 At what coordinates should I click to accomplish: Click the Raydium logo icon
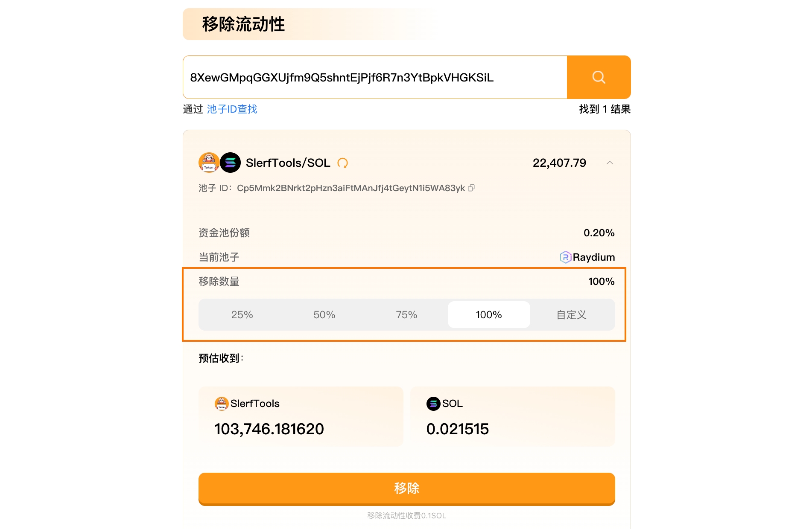click(565, 257)
